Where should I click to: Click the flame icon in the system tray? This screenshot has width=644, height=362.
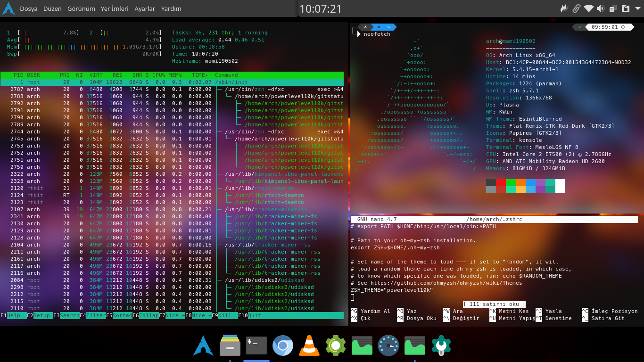[x=564, y=8]
